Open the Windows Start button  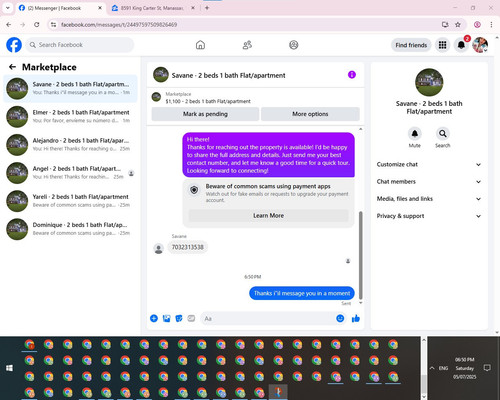pos(9,368)
